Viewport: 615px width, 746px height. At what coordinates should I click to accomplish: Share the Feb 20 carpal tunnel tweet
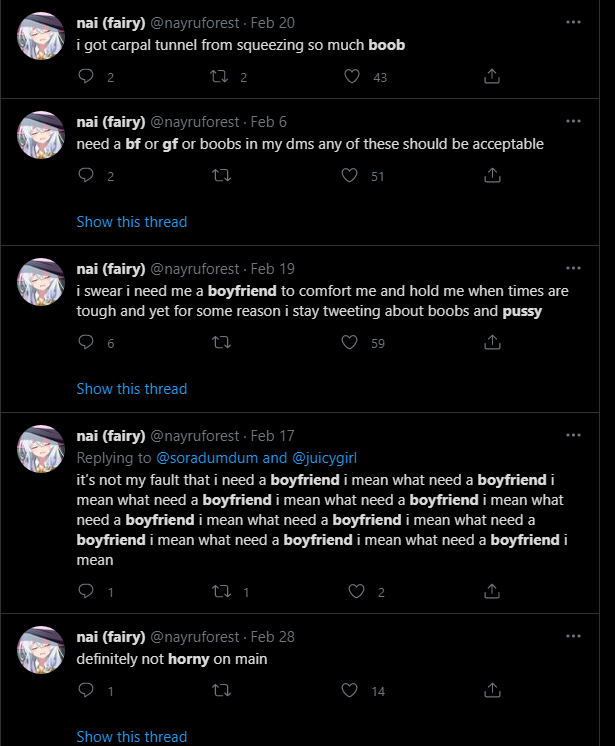(x=492, y=77)
